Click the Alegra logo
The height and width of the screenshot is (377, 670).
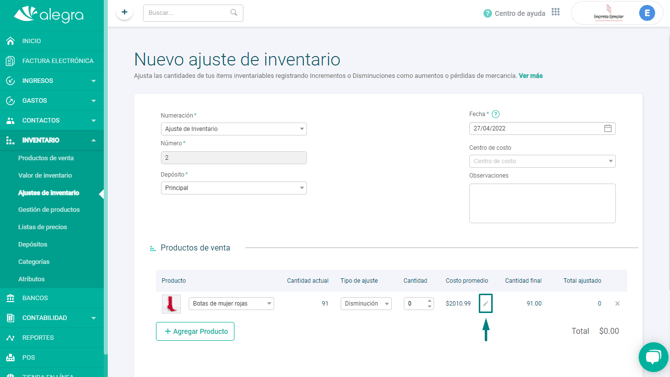(48, 15)
